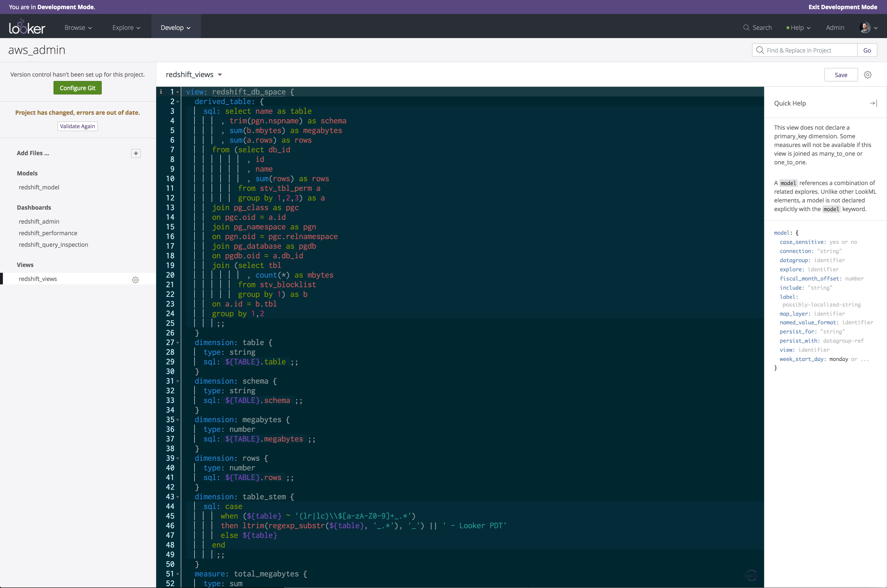
Task: Open the redshift_admin dashboard
Action: [39, 221]
